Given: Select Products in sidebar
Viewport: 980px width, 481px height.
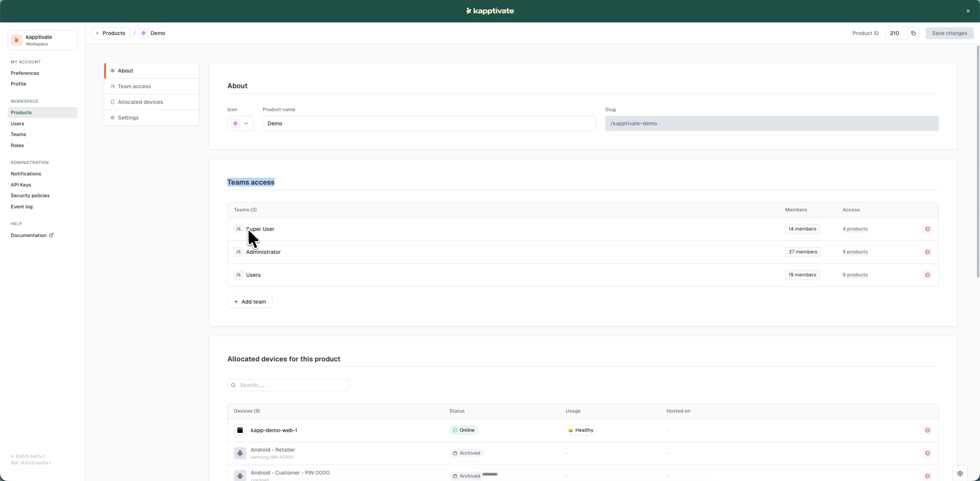Looking at the screenshot, I should pos(43,112).
